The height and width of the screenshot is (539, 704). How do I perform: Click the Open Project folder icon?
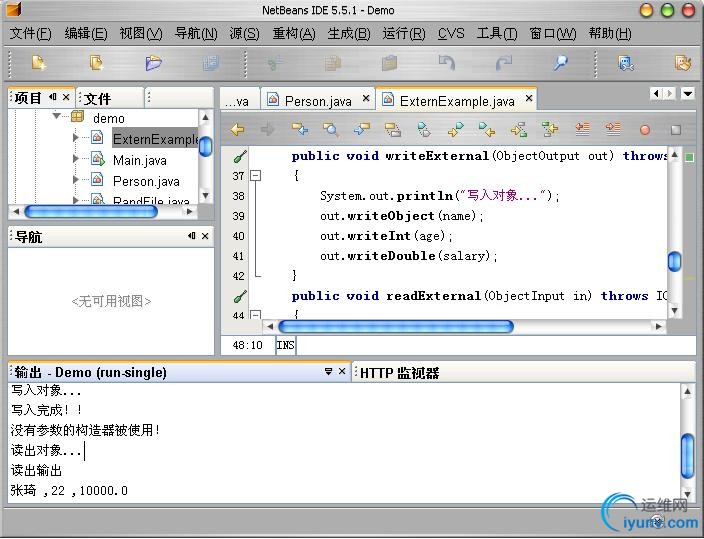point(153,62)
